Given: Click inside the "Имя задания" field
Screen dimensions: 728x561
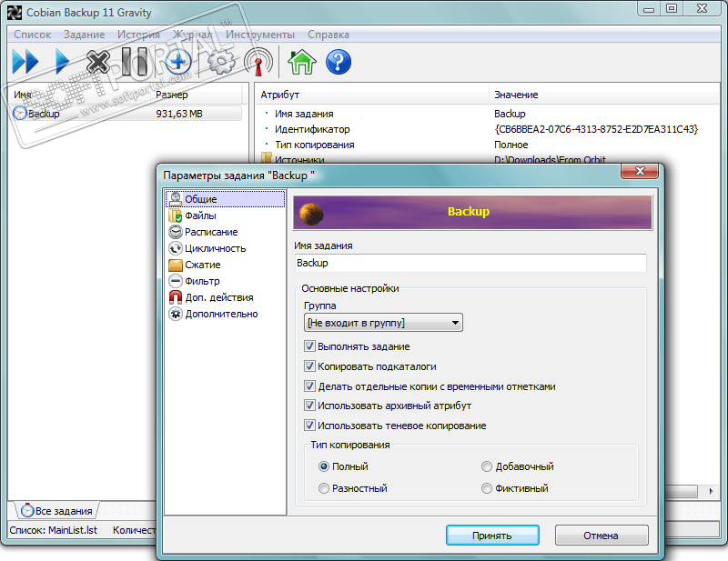Looking at the screenshot, I should [x=470, y=263].
